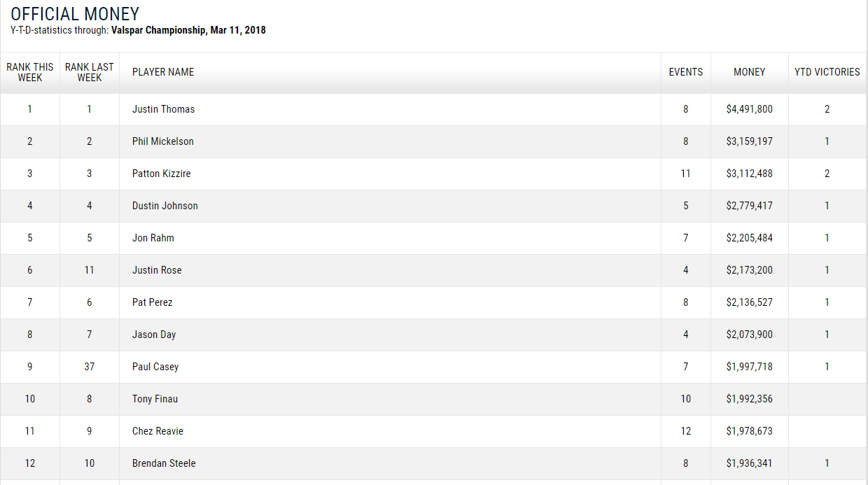Image resolution: width=868 pixels, height=485 pixels.
Task: Open the Jon Rahm player entry
Action: tap(153, 238)
